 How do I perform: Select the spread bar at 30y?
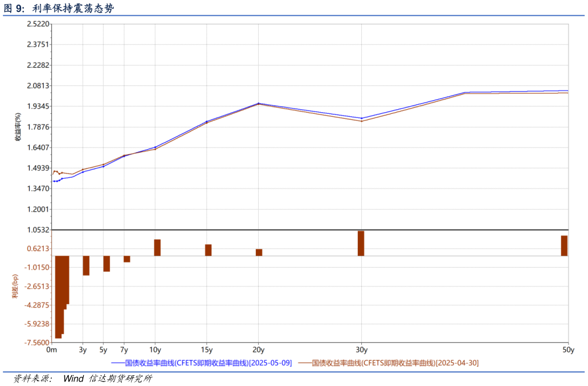[x=361, y=243]
